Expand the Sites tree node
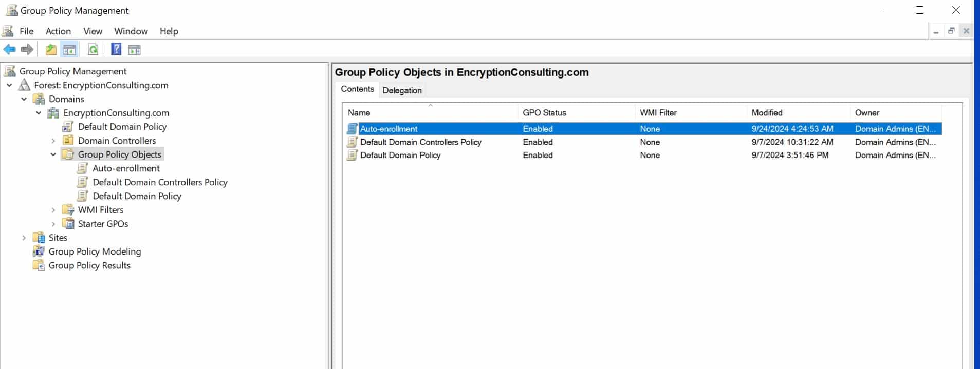980x369 pixels. coord(24,238)
